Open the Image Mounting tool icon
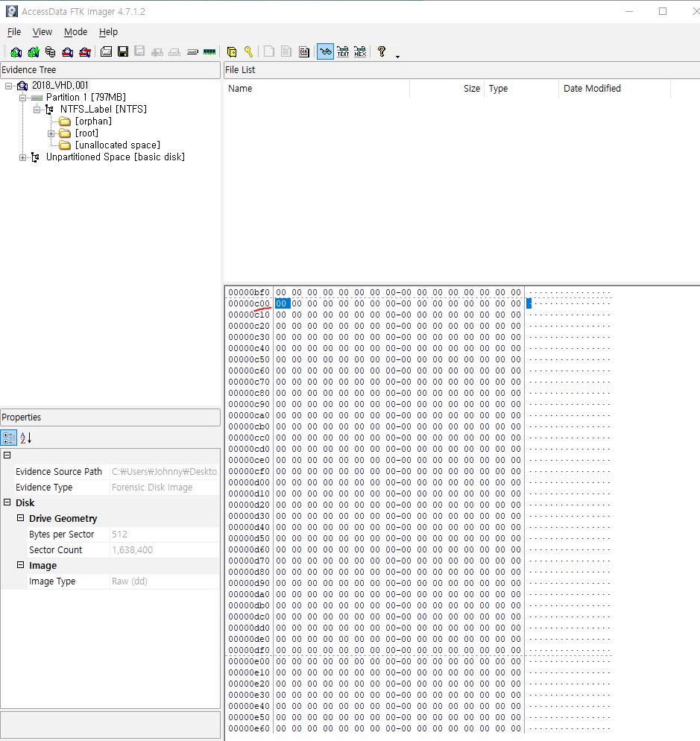700x741 pixels. pyautogui.click(x=50, y=51)
